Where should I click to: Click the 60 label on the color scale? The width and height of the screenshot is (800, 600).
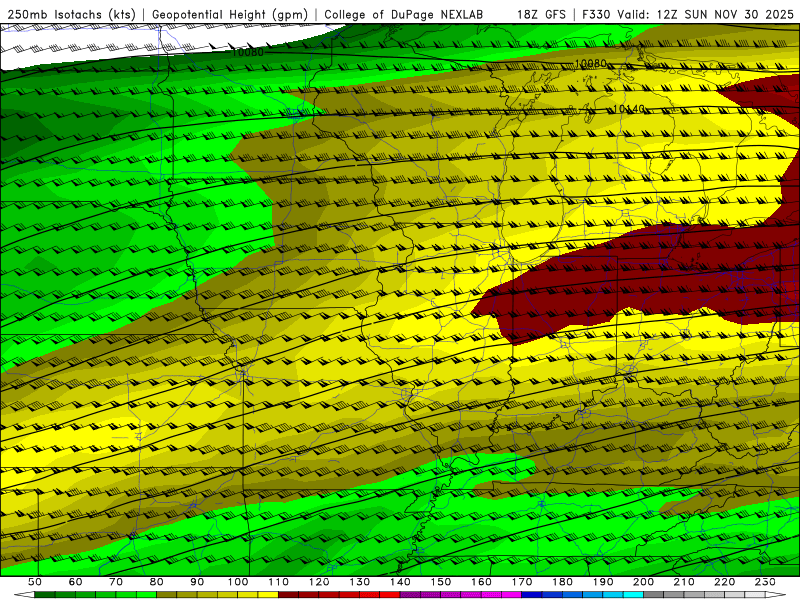click(75, 582)
